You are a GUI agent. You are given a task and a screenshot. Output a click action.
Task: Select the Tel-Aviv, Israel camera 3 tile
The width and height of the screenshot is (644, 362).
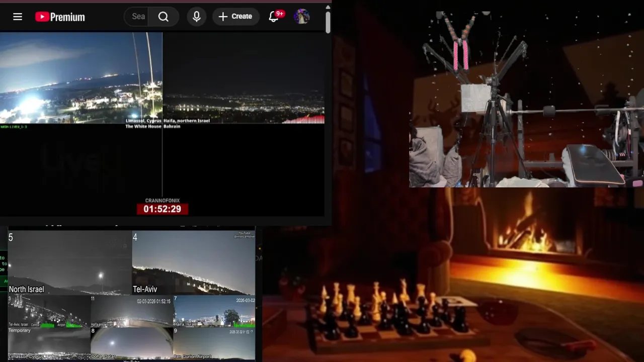click(x=49, y=312)
